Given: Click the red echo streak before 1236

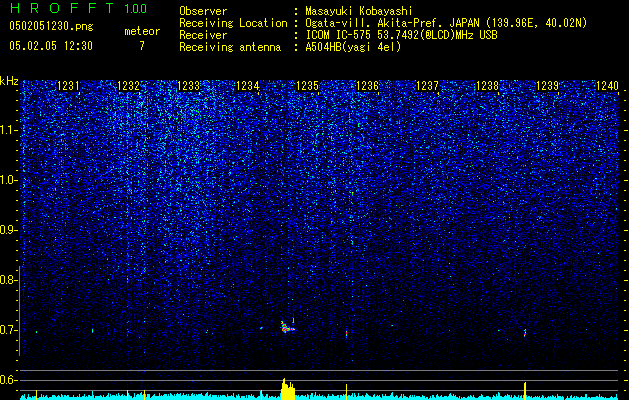Looking at the screenshot, I should click(x=346, y=334).
